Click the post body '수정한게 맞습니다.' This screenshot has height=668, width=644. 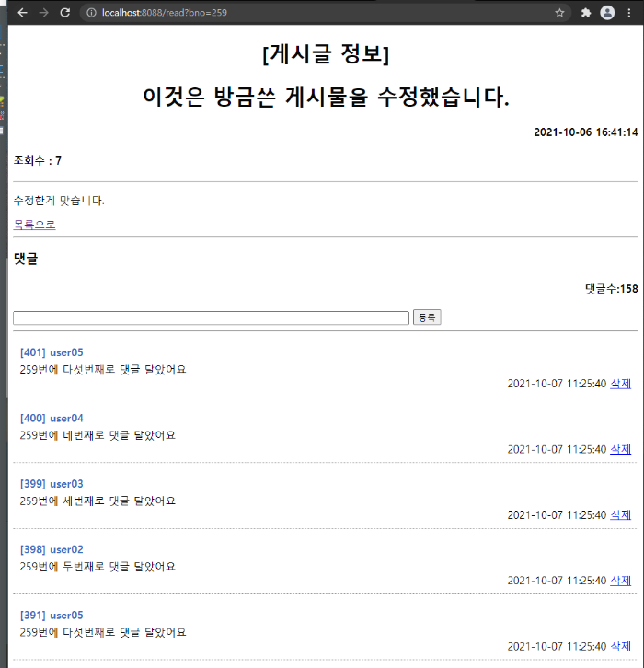pos(59,201)
